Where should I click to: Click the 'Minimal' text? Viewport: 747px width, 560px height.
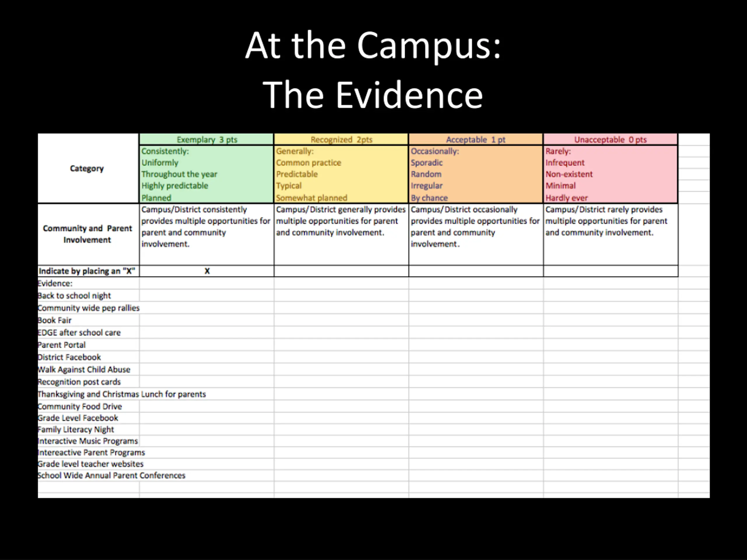(x=560, y=186)
